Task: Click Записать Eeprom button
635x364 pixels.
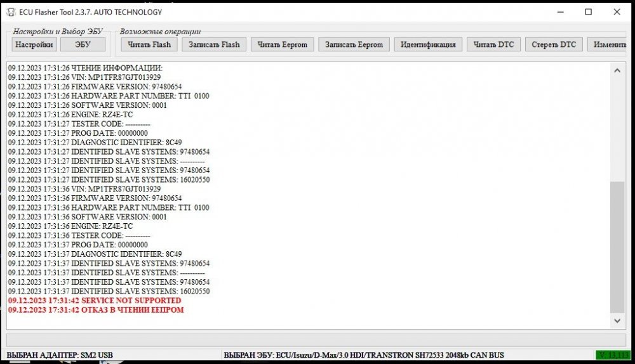Action: tap(354, 44)
